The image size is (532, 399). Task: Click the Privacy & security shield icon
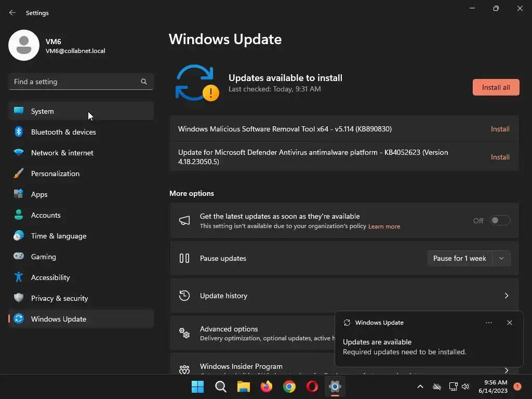pos(19,298)
